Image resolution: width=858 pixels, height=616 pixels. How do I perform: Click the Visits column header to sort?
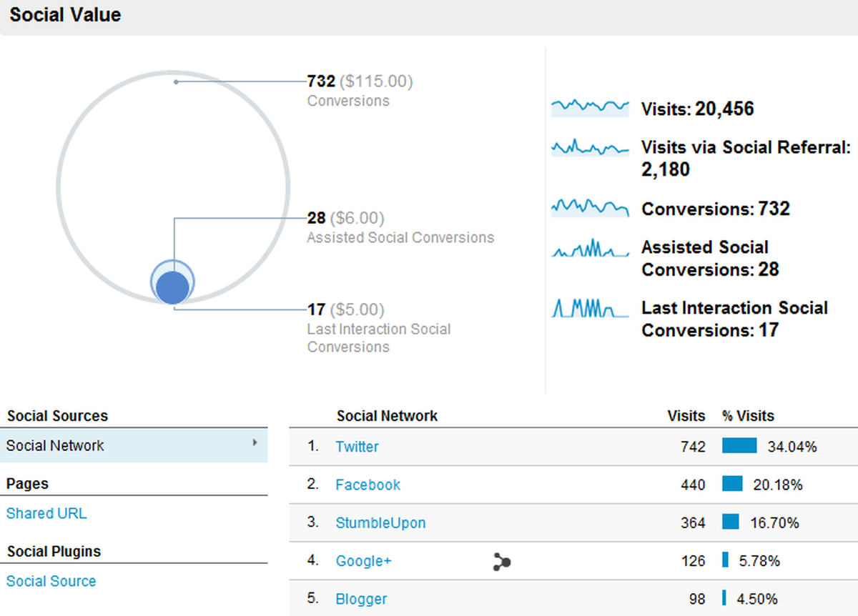pyautogui.click(x=686, y=415)
